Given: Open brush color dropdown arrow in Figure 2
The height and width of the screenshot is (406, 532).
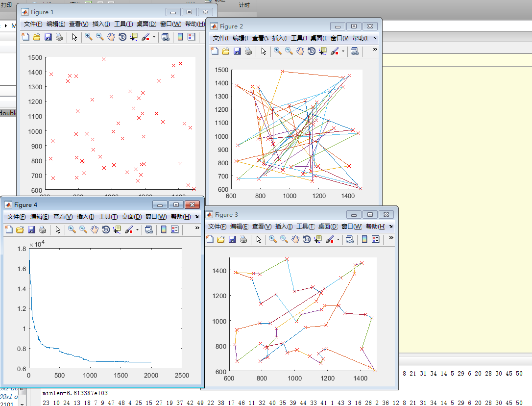Looking at the screenshot, I should 343,51.
